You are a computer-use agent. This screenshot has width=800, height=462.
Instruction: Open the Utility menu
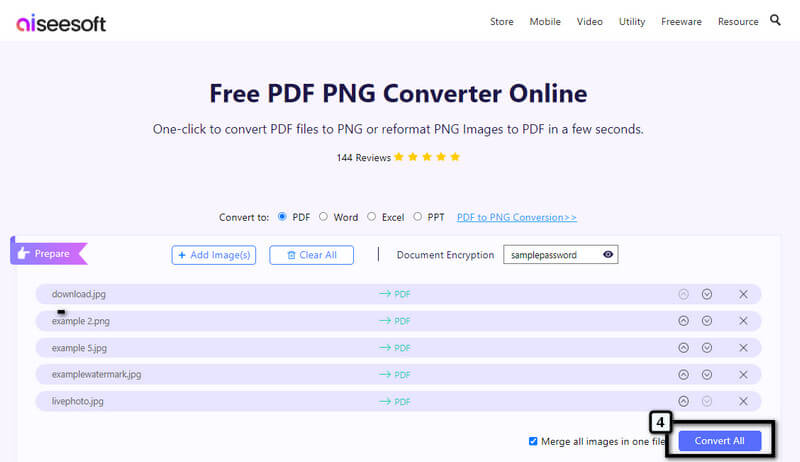tap(632, 21)
